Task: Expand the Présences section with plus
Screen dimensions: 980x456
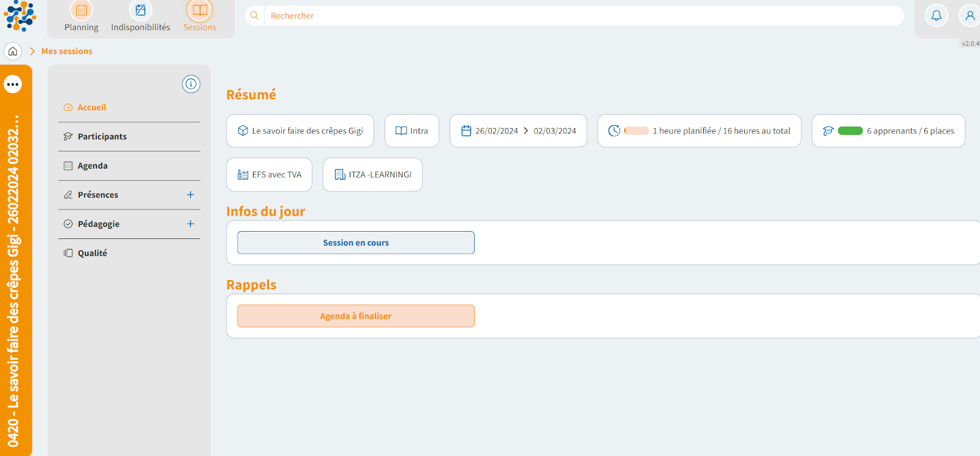Action: pyautogui.click(x=190, y=195)
